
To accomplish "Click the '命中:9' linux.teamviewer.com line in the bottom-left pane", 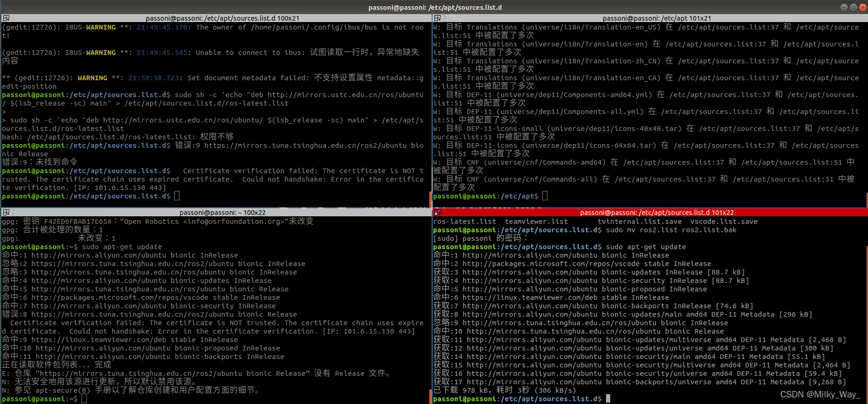I will click(120, 340).
